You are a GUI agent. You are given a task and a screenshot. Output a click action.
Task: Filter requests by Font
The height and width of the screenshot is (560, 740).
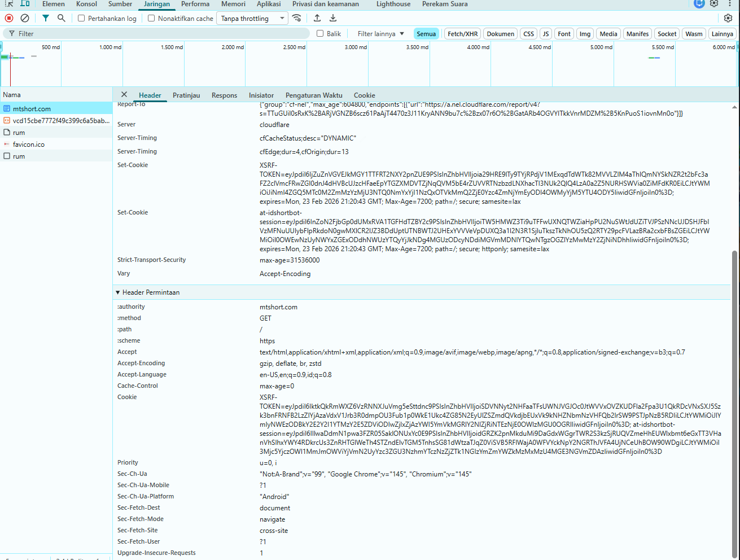(x=564, y=34)
